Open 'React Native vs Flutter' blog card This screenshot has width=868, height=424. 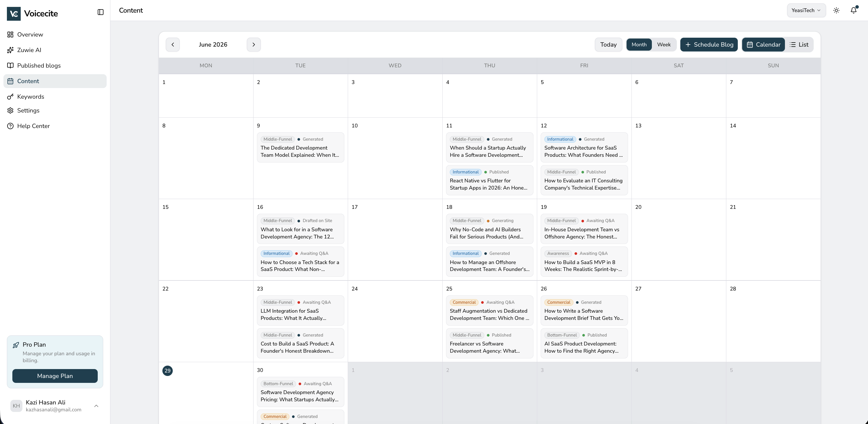[x=489, y=180]
